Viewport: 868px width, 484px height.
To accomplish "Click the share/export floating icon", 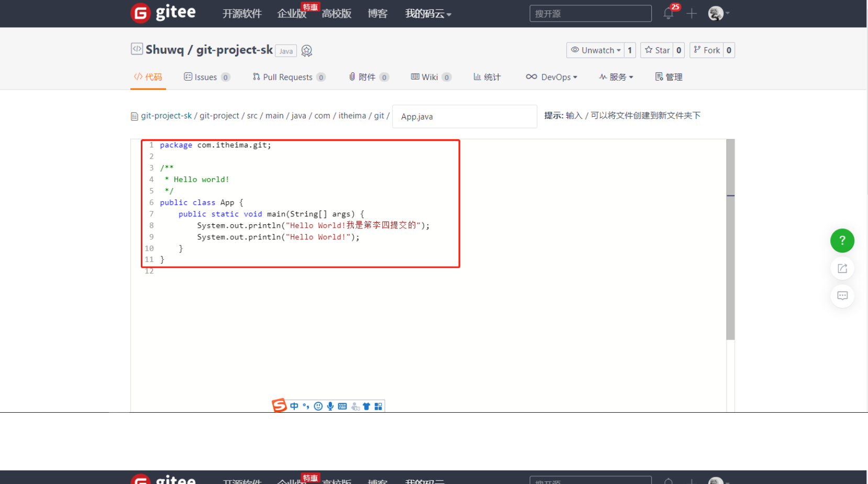I will point(842,269).
